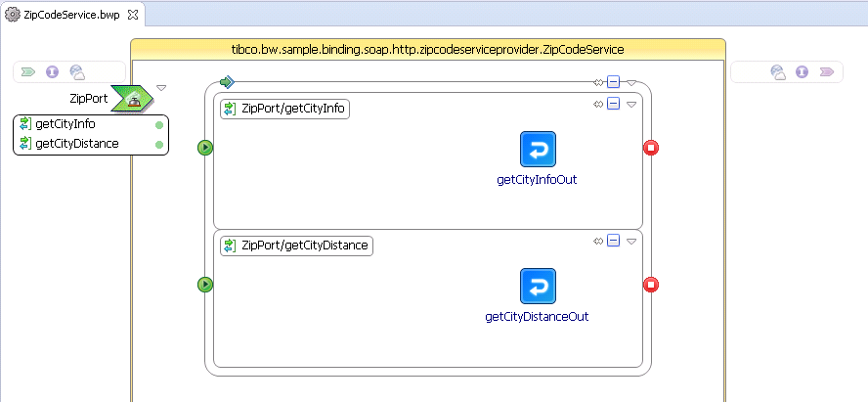The height and width of the screenshot is (402, 868).
Task: Collapse the ZipPort/getCityInfo scope via minus button
Action: tap(613, 104)
